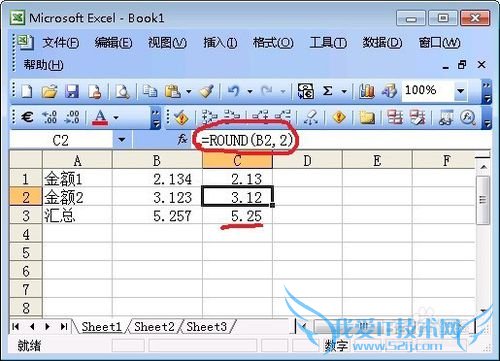Open the Undo history dropdown

pyautogui.click(x=250, y=91)
